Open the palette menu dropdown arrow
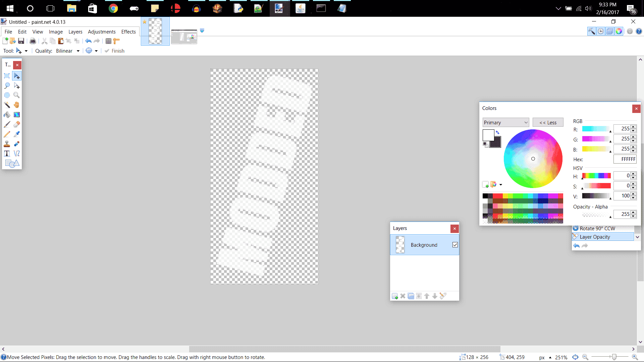Screen dimensions: 644x362 501,185
